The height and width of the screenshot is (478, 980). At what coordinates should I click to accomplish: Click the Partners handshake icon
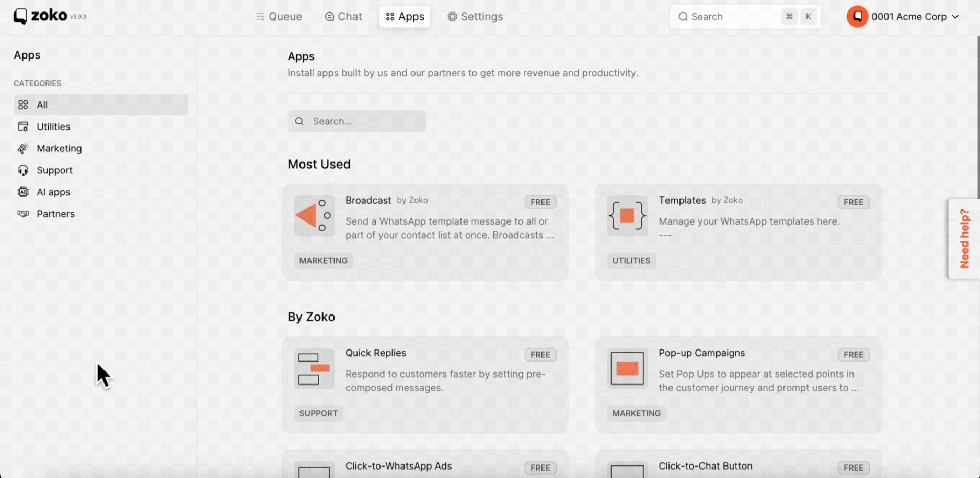click(23, 214)
